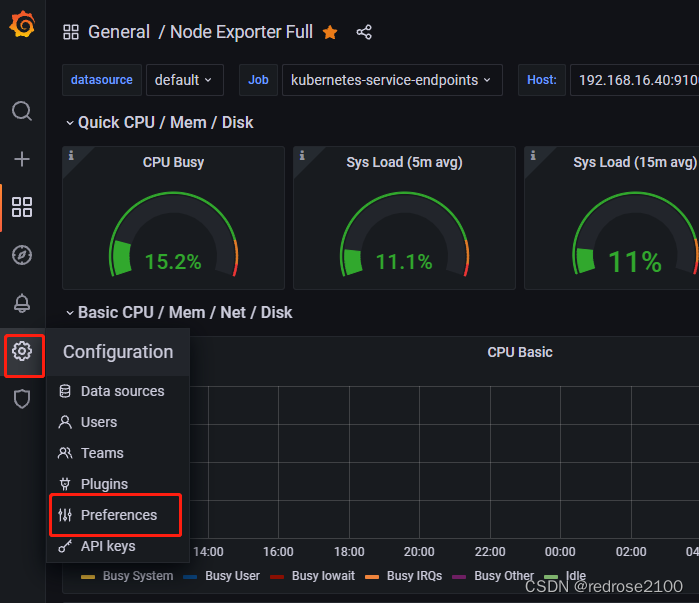Select Data sources in Configuration menu
The width and height of the screenshot is (699, 603).
[122, 391]
